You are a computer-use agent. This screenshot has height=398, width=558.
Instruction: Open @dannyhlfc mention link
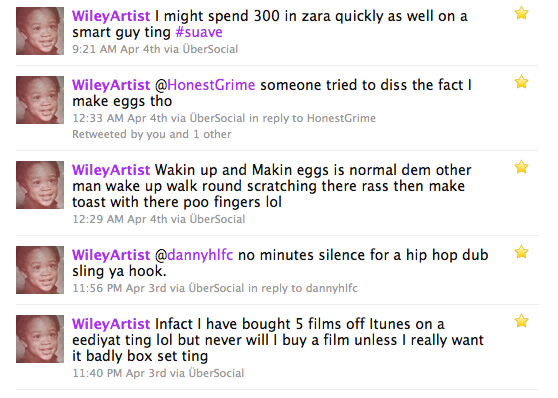194,255
